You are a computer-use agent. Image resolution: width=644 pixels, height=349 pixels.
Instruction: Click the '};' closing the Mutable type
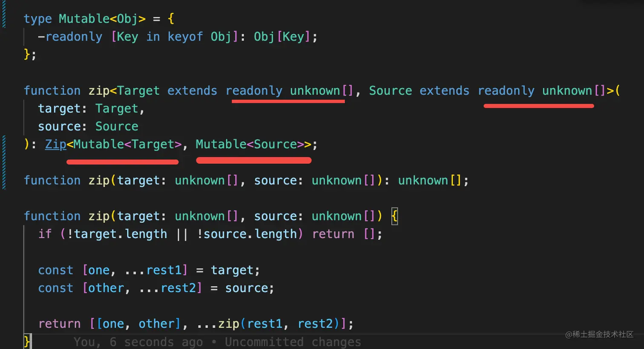30,55
